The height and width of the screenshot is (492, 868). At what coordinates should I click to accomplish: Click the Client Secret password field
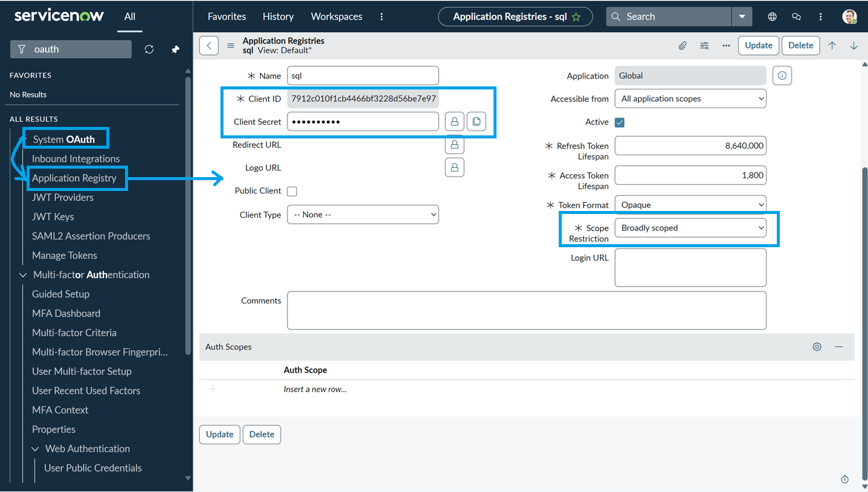(363, 121)
